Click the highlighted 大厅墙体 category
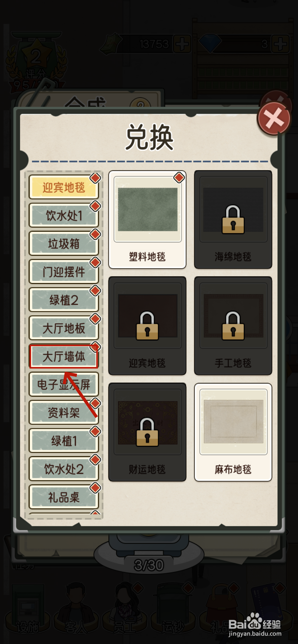 (64, 356)
